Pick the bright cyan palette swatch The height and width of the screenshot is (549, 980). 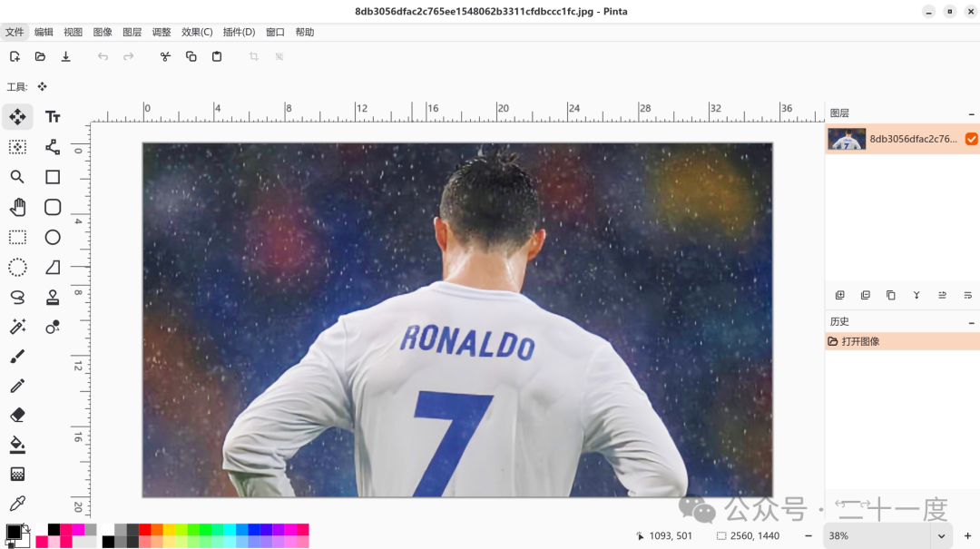tap(230, 530)
